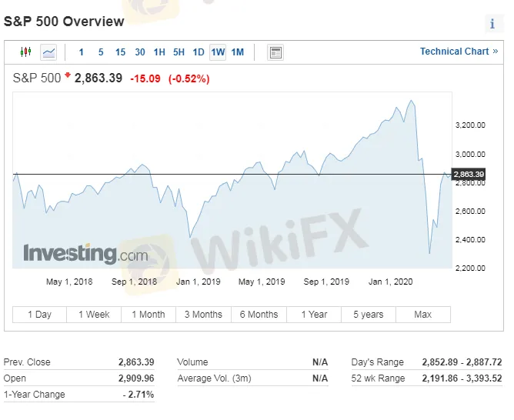Click the info icon beside the title

point(492,24)
